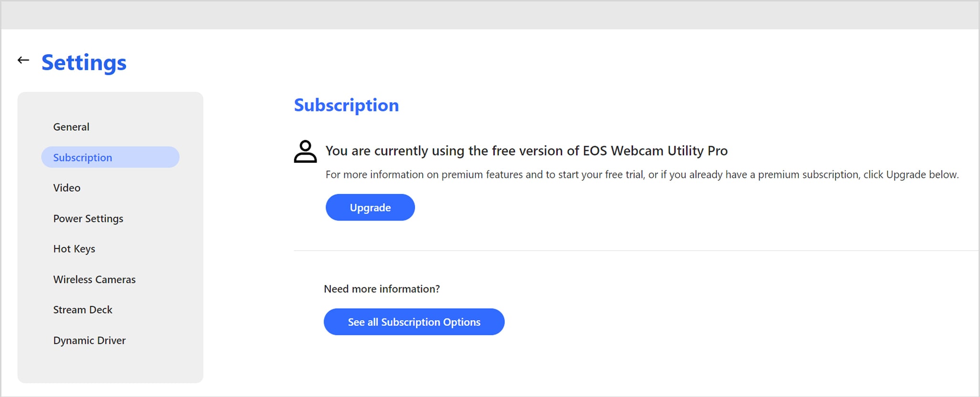Click the back arrow beside Settings

click(x=23, y=60)
